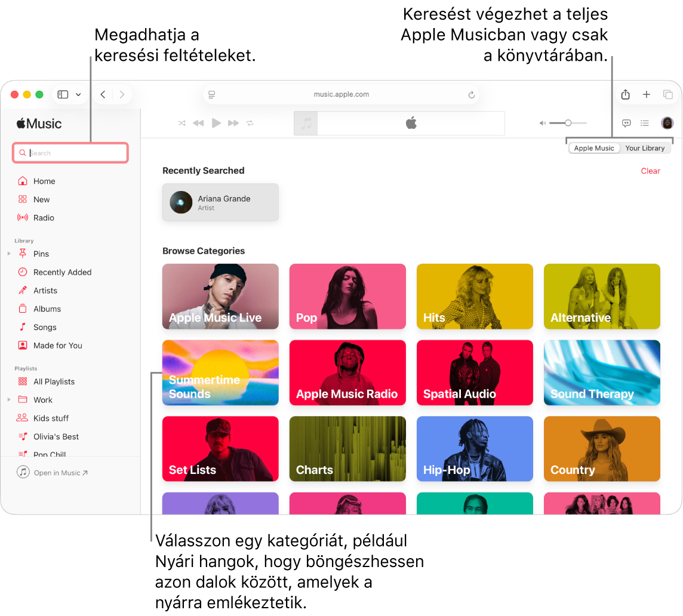Open Radio in the sidebar
Image resolution: width=683 pixels, height=616 pixels.
(42, 217)
